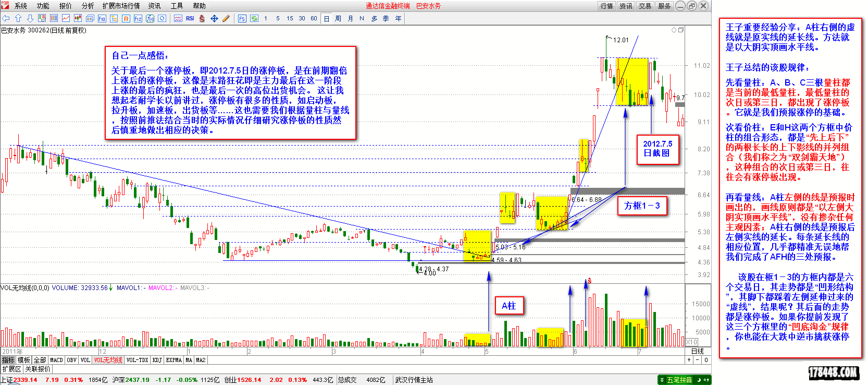Select the OBV indicator tab

point(72,360)
